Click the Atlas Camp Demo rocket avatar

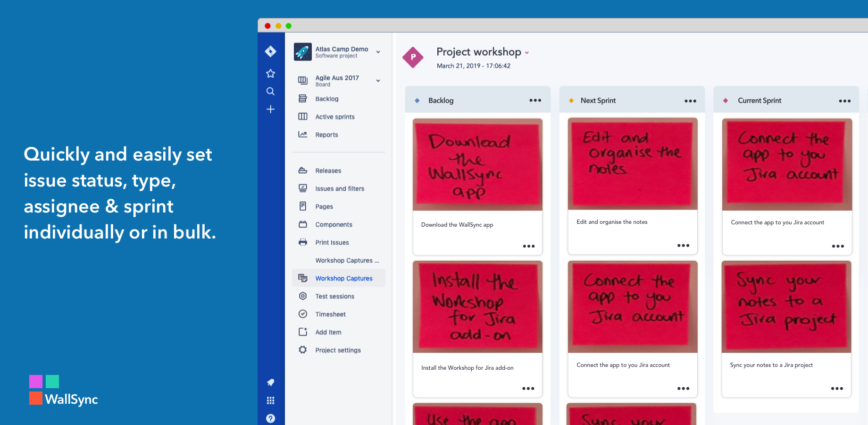(302, 52)
